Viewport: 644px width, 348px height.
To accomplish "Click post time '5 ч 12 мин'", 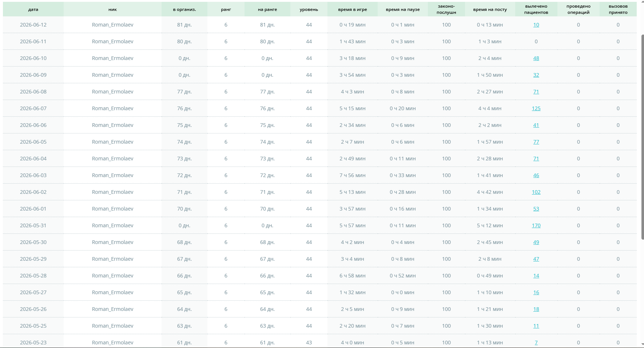I will (490, 225).
